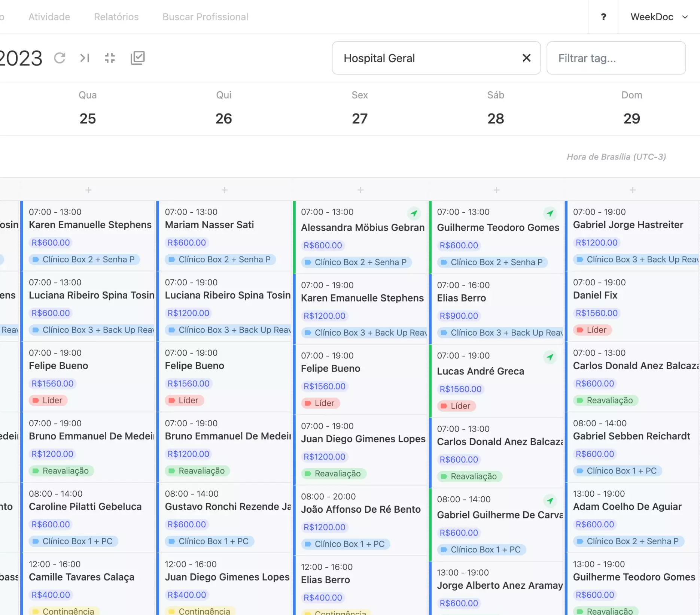The width and height of the screenshot is (700, 615).
Task: Toggle multi-select checkbox icon in toolbar
Action: [x=137, y=58]
